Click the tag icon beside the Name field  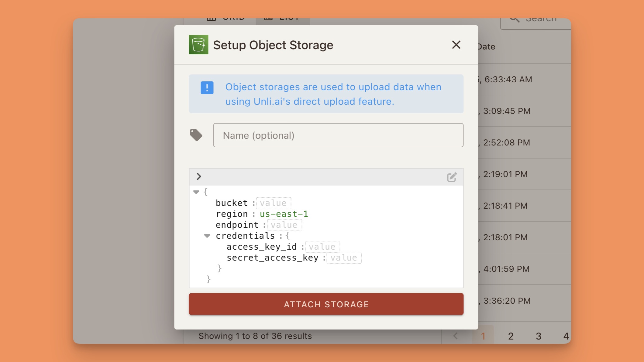[x=197, y=135]
